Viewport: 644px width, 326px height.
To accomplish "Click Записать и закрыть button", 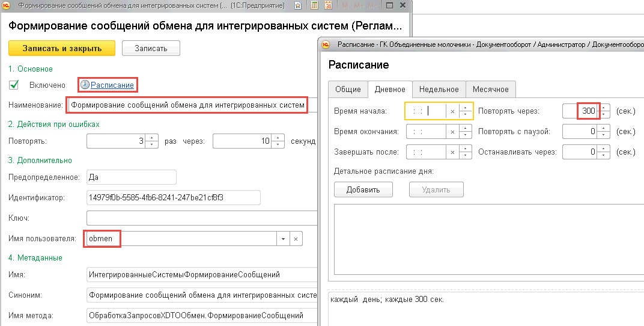I will point(62,48).
